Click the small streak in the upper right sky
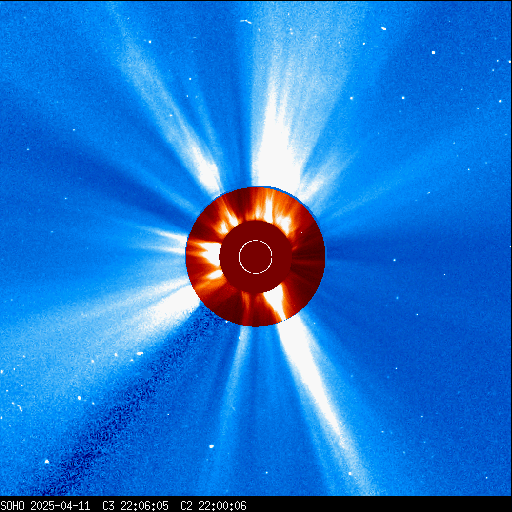 (x=383, y=29)
